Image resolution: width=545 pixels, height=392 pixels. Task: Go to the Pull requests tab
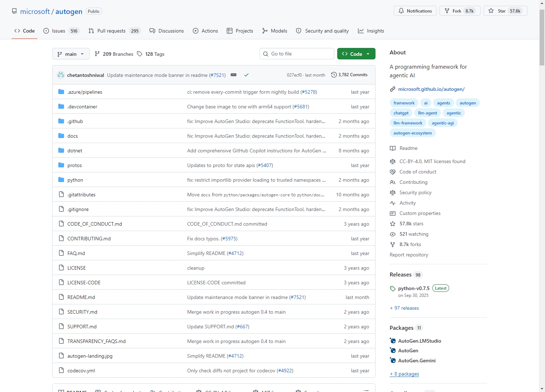click(x=114, y=31)
